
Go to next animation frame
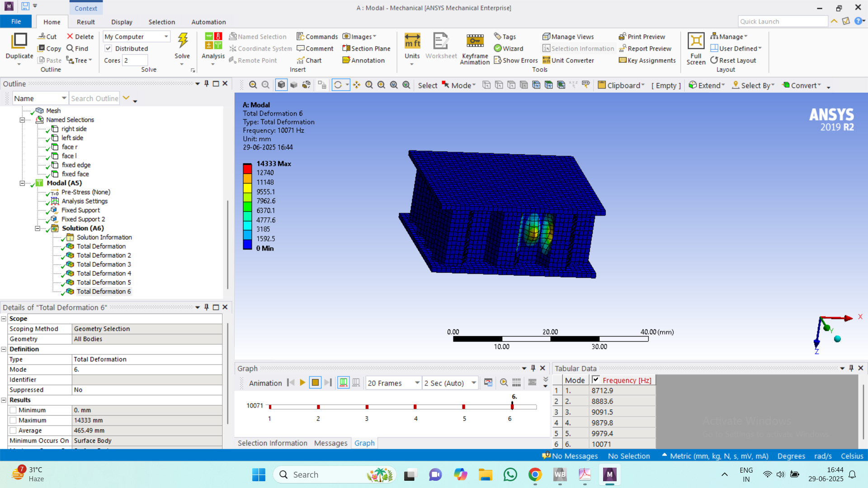click(x=328, y=383)
